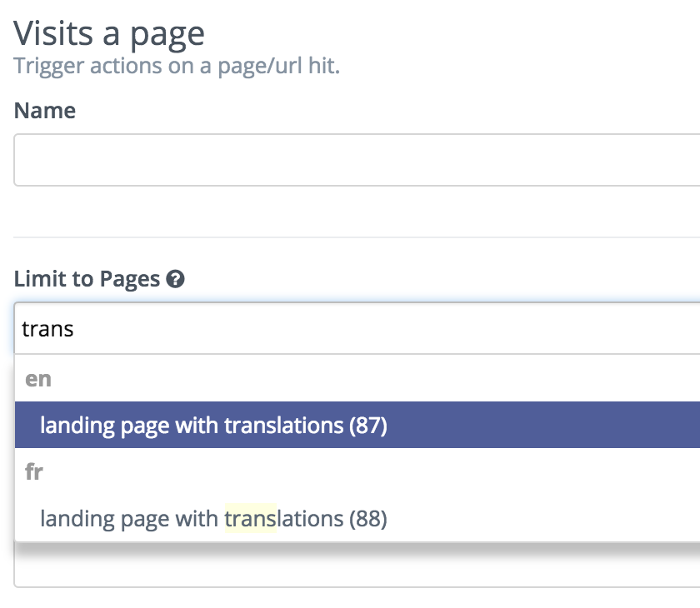Click the question mark tooltip icon
Image resolution: width=700 pixels, height=608 pixels.
click(x=176, y=279)
